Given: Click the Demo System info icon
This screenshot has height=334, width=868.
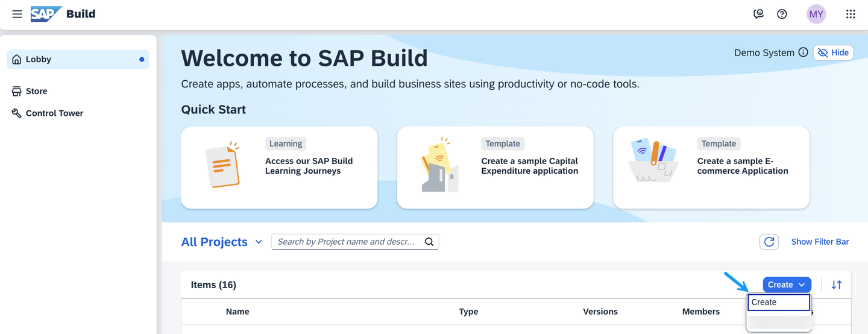Looking at the screenshot, I should point(803,52).
